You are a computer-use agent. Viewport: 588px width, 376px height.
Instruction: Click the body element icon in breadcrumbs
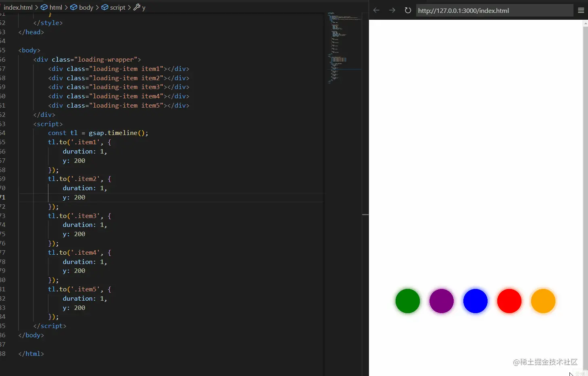73,7
